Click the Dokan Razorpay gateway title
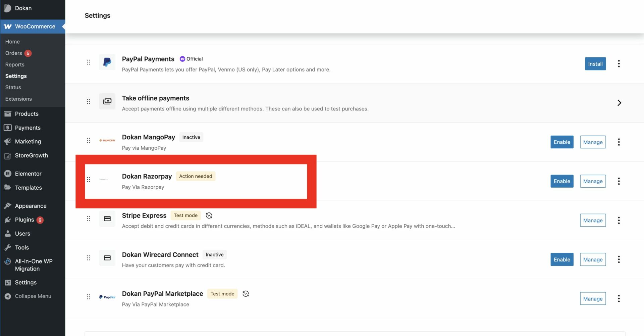The height and width of the screenshot is (336, 644). click(147, 176)
